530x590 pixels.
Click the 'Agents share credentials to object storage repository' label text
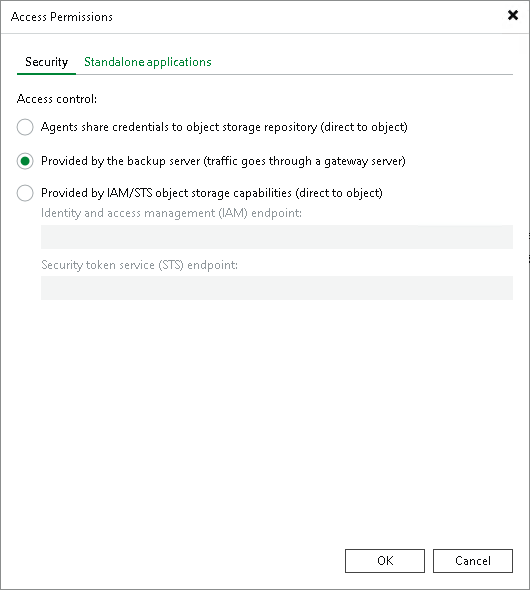click(x=179, y=127)
